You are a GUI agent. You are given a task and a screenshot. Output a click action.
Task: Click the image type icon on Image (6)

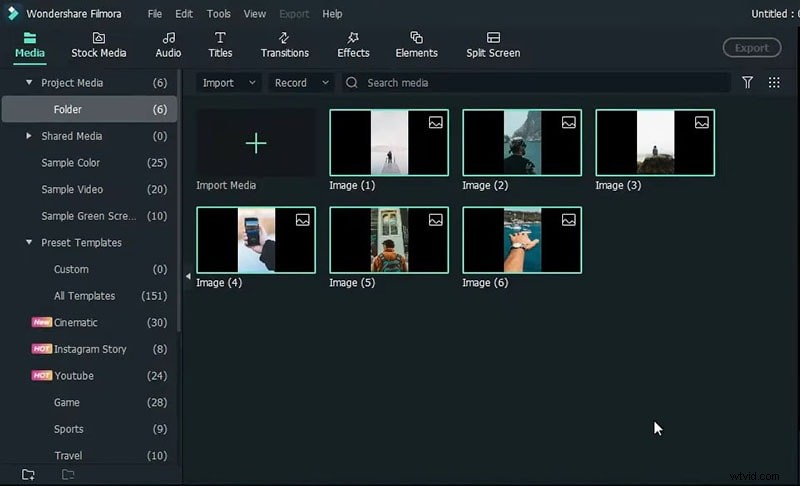point(569,220)
